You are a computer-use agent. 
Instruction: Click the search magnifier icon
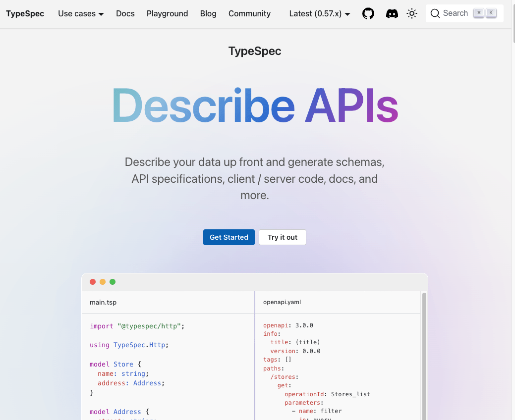tap(435, 13)
